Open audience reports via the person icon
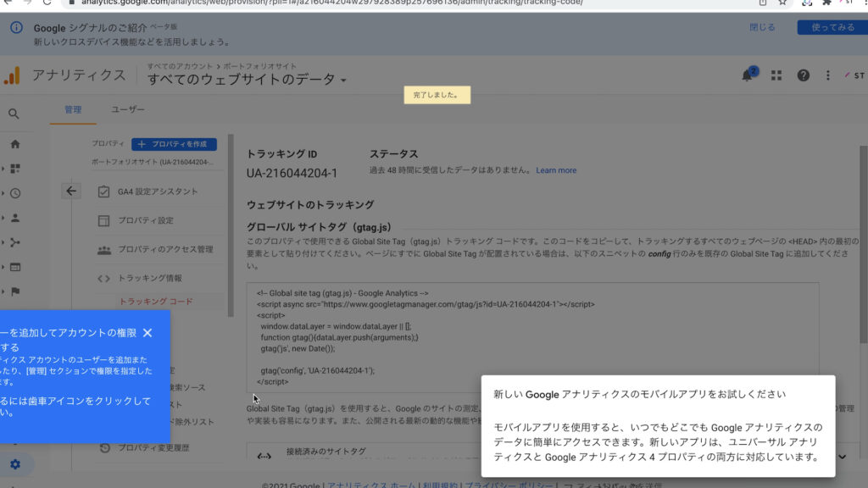Viewport: 868px width, 488px height. pos(15,218)
